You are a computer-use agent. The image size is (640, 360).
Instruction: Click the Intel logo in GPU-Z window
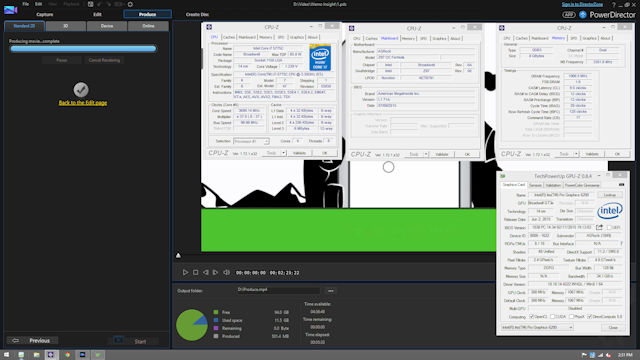point(609,211)
